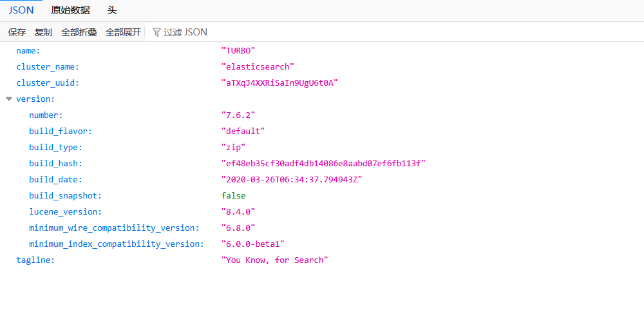
Task: Click the 保存 save button
Action: pos(17,32)
